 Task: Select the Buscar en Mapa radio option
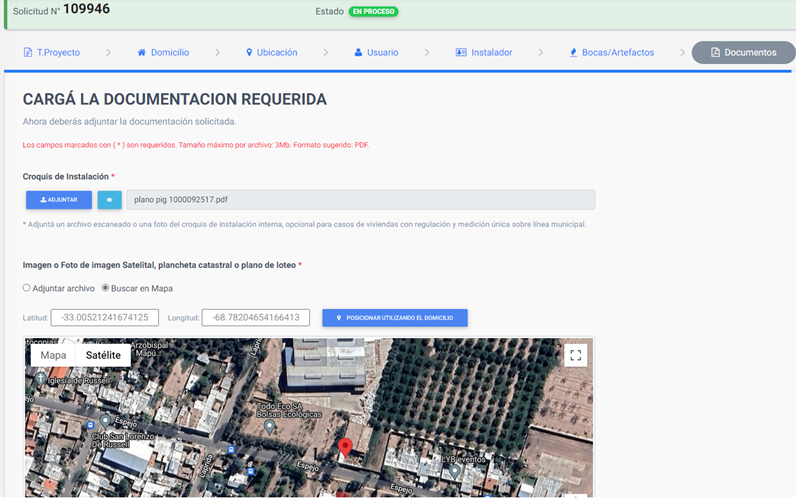105,288
